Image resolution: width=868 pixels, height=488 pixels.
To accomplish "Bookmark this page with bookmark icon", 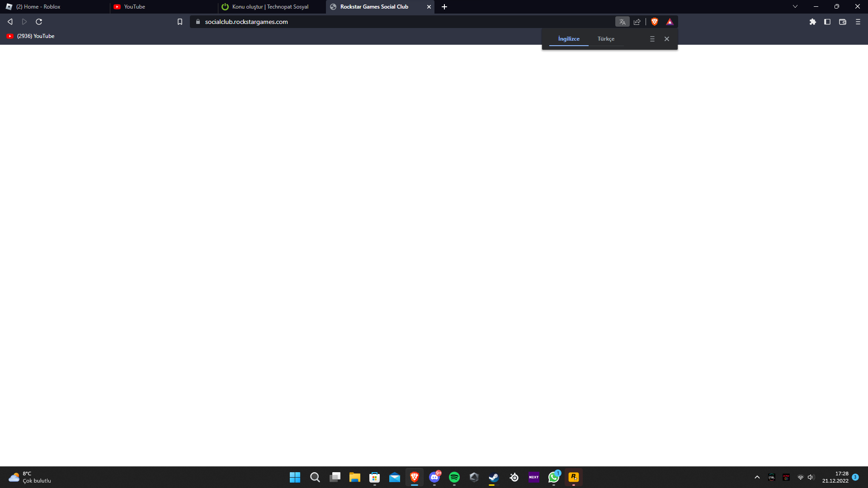I will 179,22.
